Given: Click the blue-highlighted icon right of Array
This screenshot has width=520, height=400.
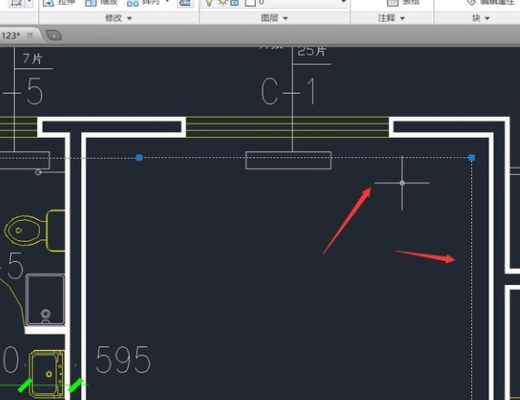Looking at the screenshot, I should pyautogui.click(x=185, y=3).
